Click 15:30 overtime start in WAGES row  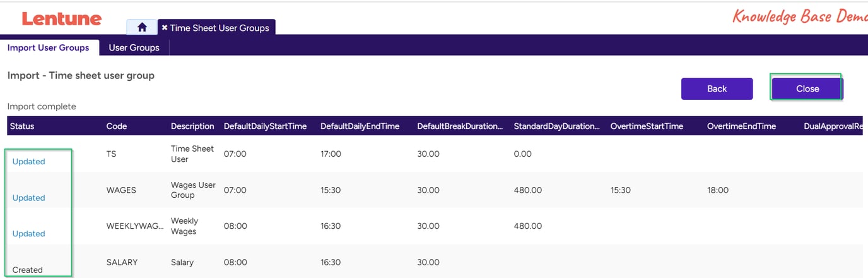620,190
